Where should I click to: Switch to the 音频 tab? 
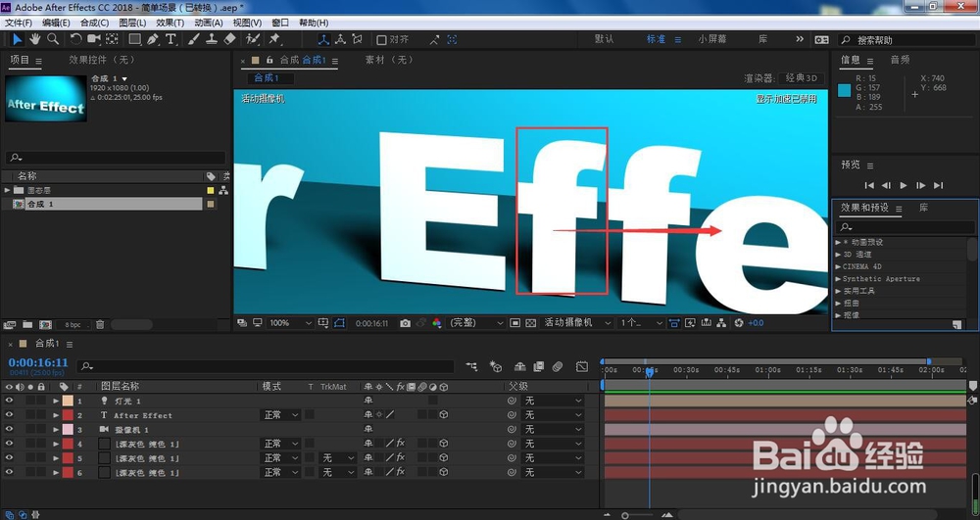[x=900, y=60]
